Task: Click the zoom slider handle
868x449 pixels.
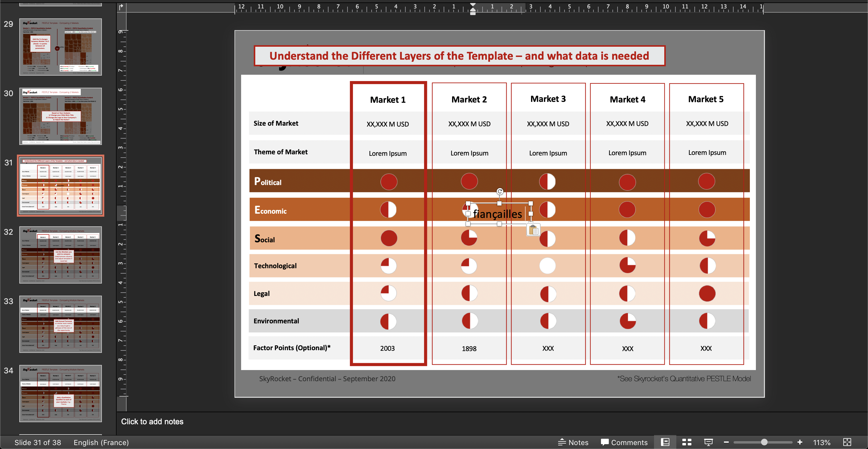Action: click(764, 442)
